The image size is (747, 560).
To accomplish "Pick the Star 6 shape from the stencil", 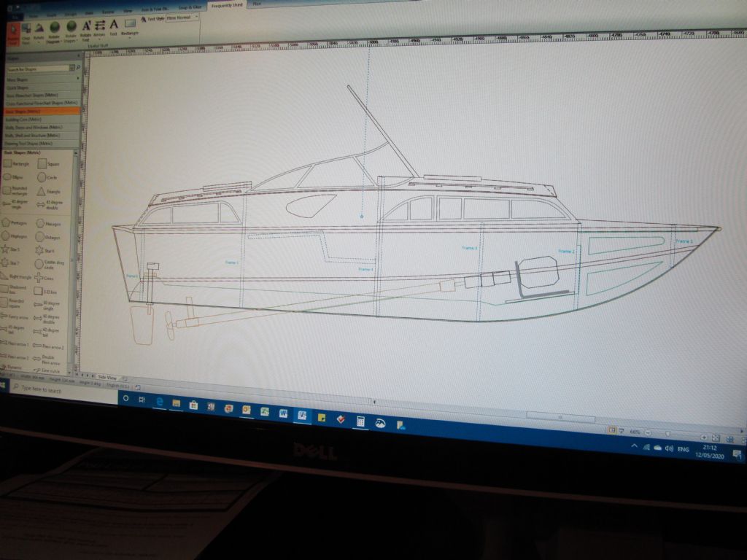I will (x=46, y=251).
